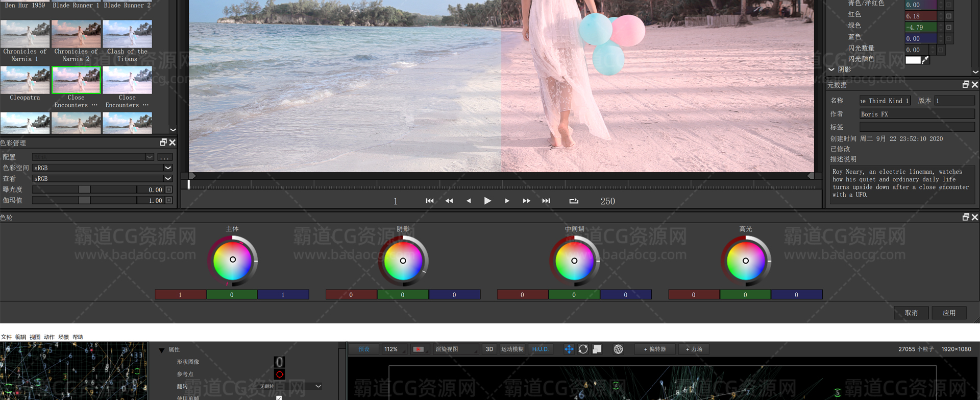Undock the color management panel

click(x=163, y=143)
